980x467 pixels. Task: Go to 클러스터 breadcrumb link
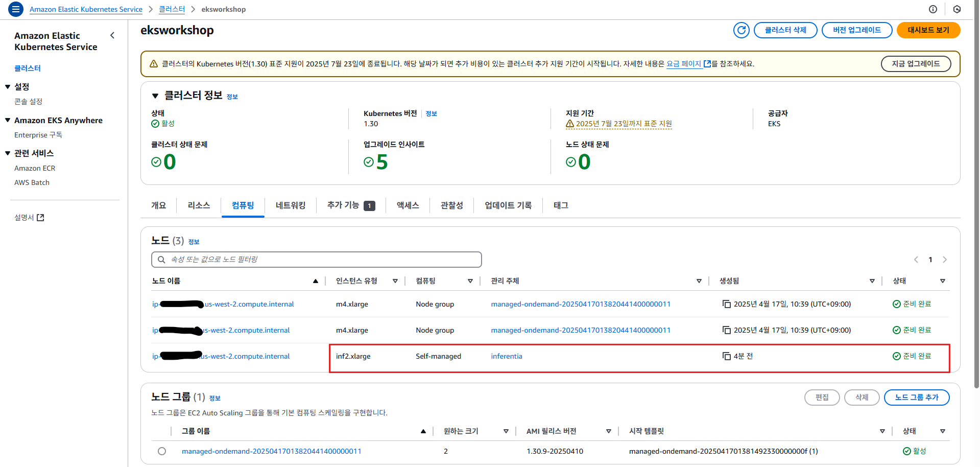(x=172, y=9)
